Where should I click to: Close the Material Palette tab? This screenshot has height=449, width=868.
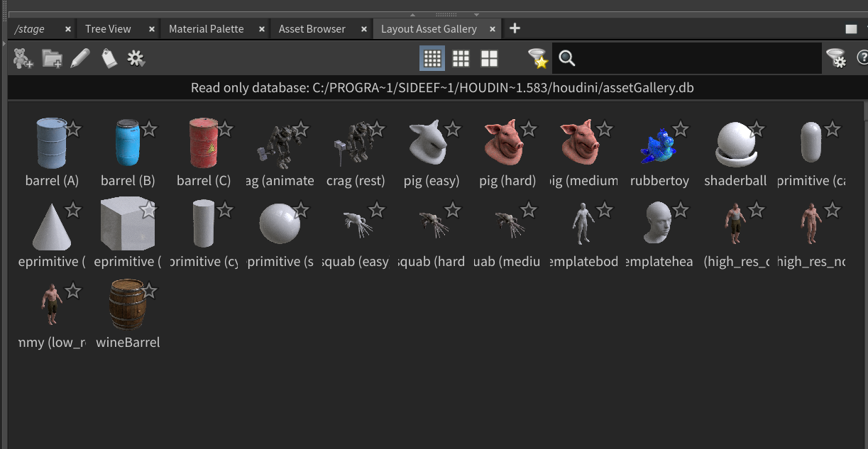click(x=262, y=29)
